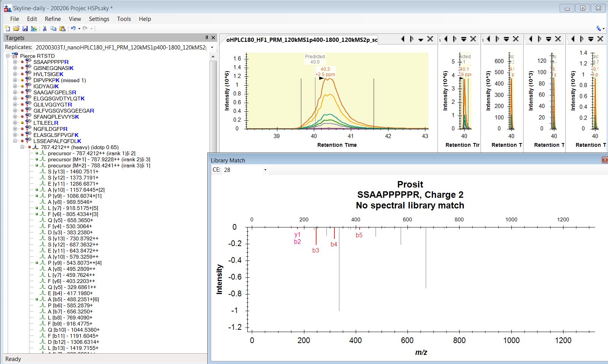Image resolution: width=608 pixels, height=364 pixels.
Task: Click the Open file folder icon
Action: (x=16, y=29)
